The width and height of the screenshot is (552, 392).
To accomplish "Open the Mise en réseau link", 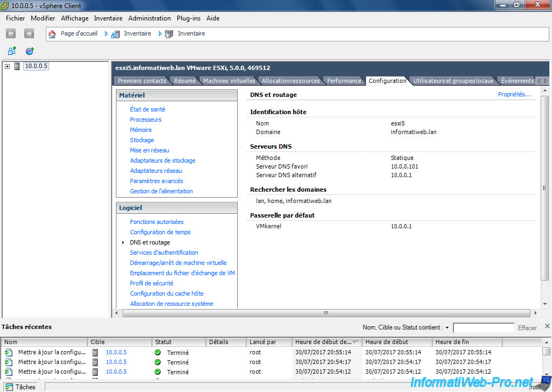I will [149, 150].
